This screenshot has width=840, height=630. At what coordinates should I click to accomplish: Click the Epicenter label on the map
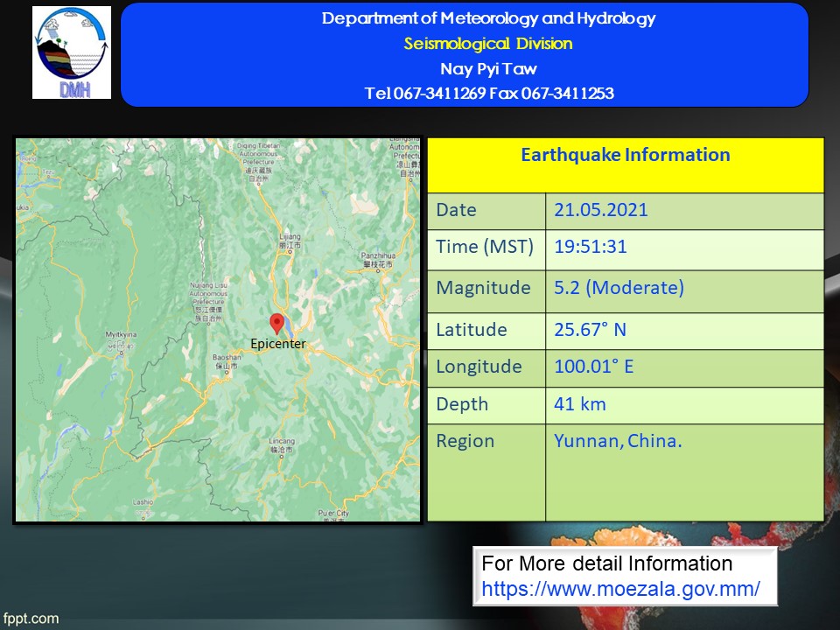point(278,343)
